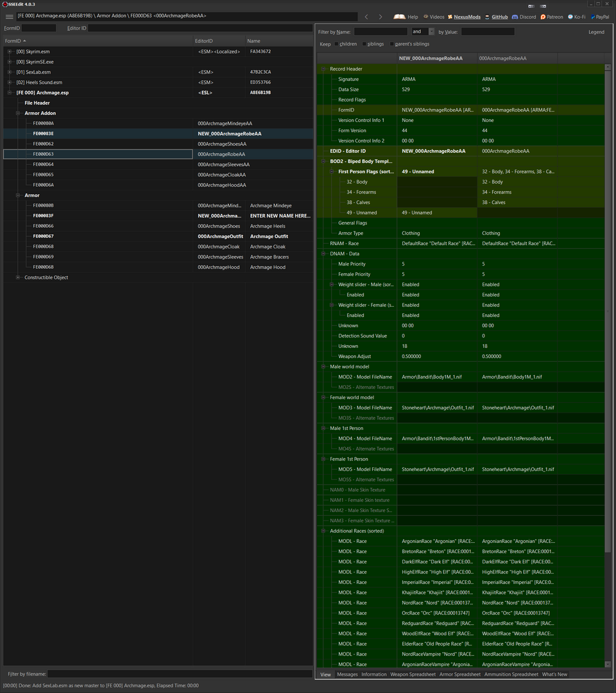The image size is (616, 693).
Task: Open the NexusMods link
Action: (465, 17)
